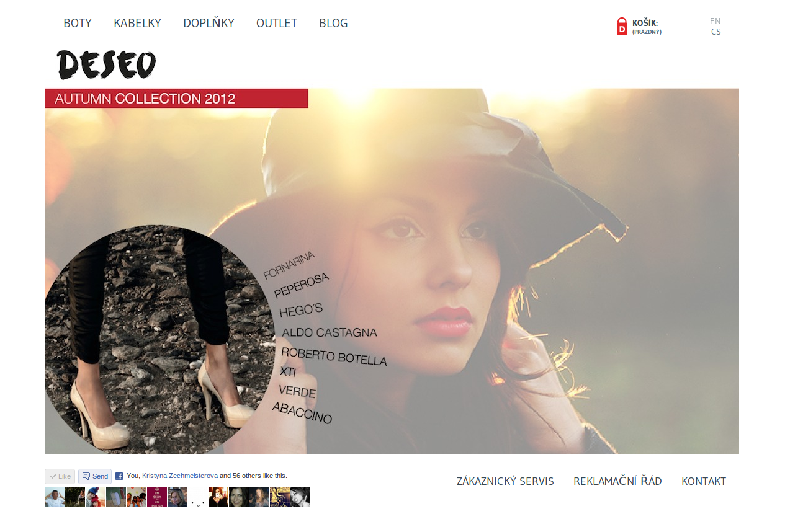This screenshot has height=532, width=785.
Task: Click the Autumn Collection 2012 red banner
Action: point(176,98)
